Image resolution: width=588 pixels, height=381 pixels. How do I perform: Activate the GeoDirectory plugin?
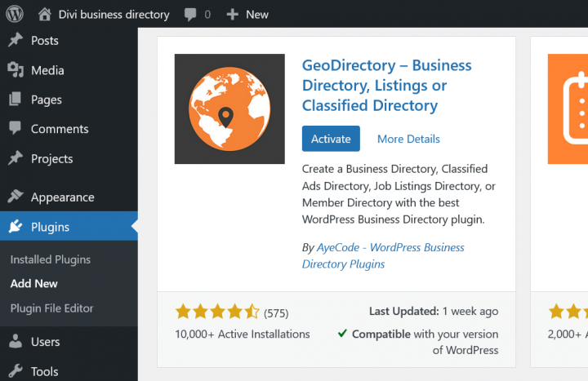click(331, 139)
